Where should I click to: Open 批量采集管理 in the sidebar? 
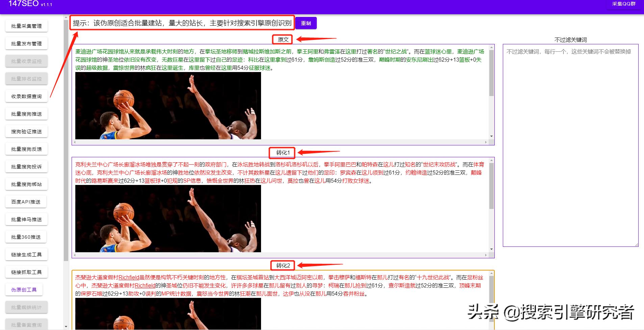pos(26,25)
